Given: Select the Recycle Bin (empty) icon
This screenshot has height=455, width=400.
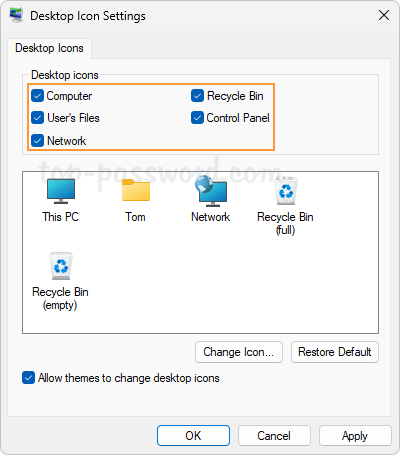Looking at the screenshot, I should click(x=61, y=266).
